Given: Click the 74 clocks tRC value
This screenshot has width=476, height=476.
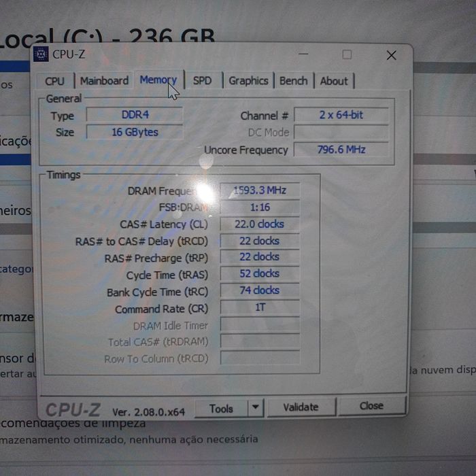Looking at the screenshot, I should click(x=260, y=290).
